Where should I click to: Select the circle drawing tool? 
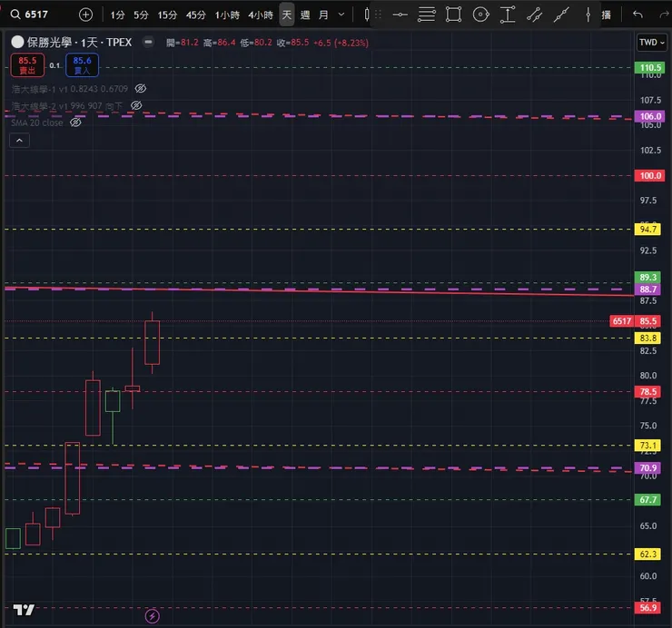click(x=481, y=15)
